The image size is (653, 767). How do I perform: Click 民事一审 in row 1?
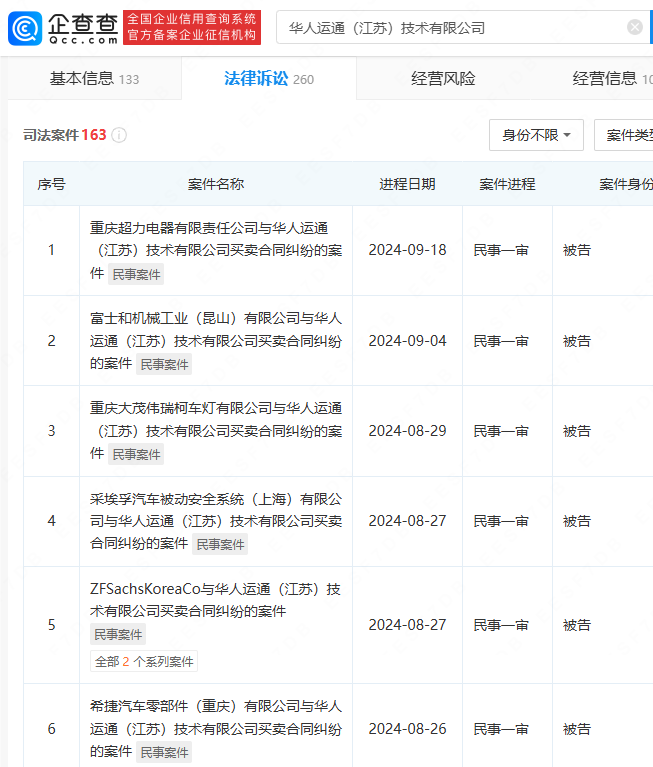coord(501,250)
